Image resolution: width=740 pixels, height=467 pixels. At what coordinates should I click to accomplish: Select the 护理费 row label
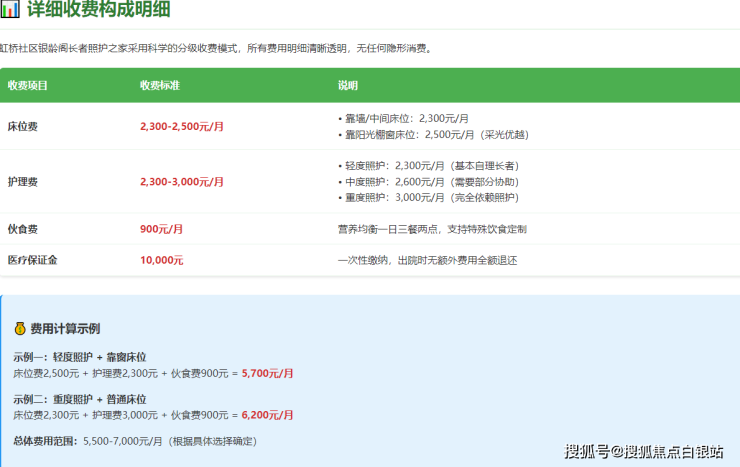click(x=22, y=182)
